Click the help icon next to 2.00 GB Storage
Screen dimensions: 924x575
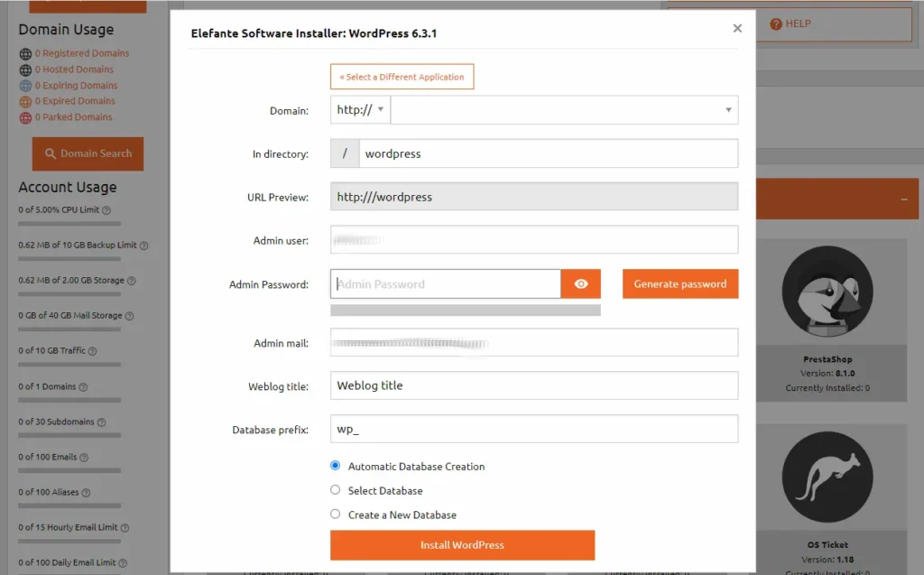point(132,281)
